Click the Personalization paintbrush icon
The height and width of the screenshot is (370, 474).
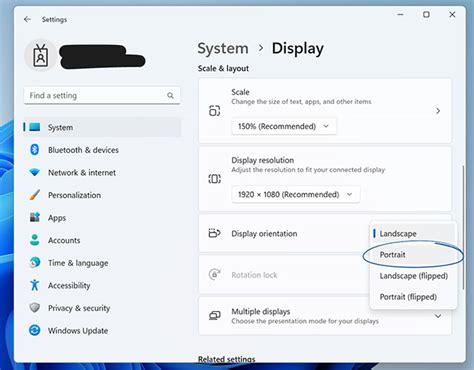[35, 195]
